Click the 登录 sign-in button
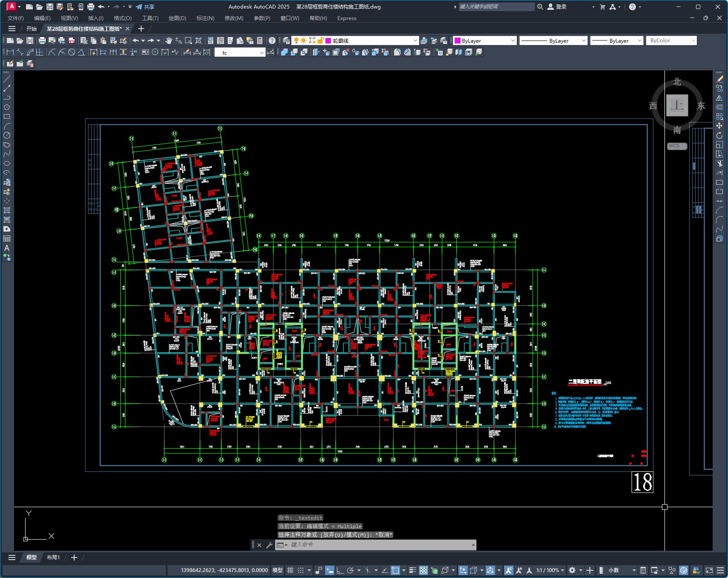728x578 pixels. click(557, 7)
